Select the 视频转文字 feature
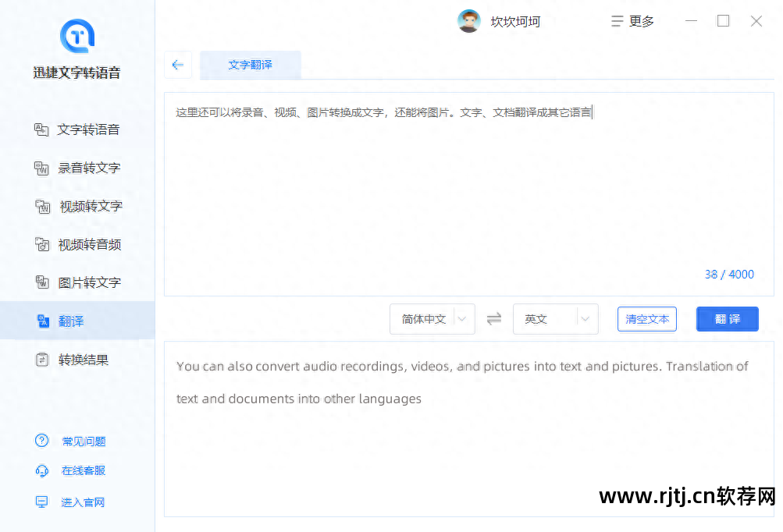783x532 pixels. (78, 206)
